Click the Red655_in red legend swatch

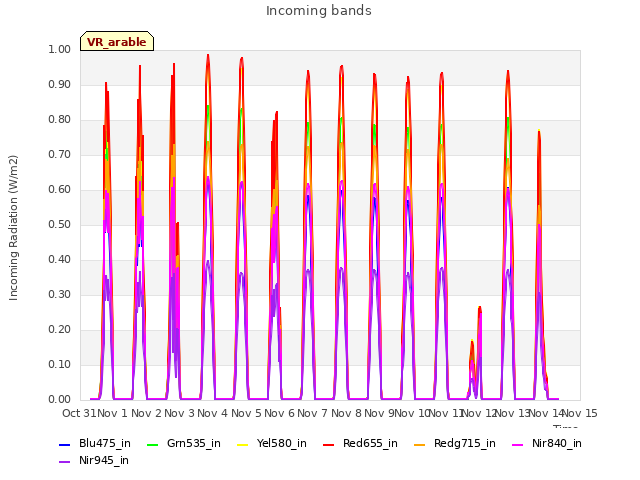[x=329, y=444]
